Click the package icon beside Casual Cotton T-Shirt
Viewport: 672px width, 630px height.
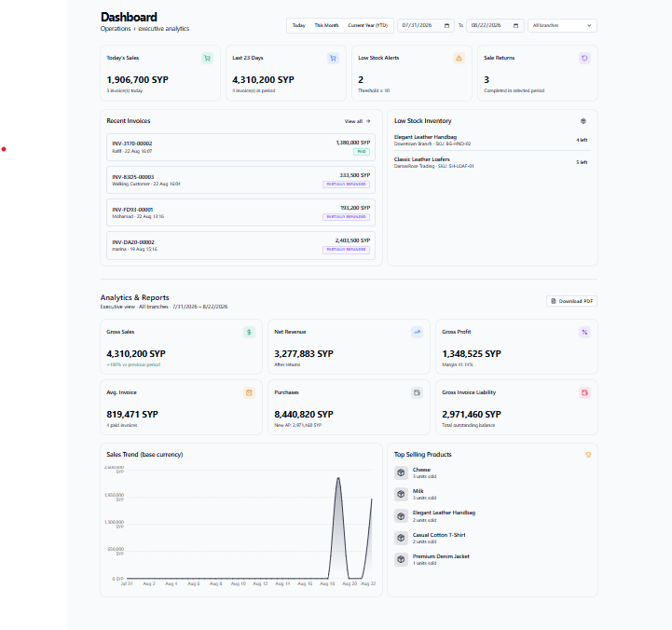point(401,538)
